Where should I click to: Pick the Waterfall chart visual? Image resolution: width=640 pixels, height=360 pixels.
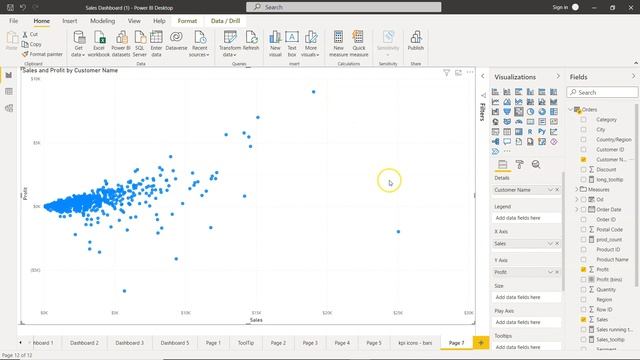495,111
